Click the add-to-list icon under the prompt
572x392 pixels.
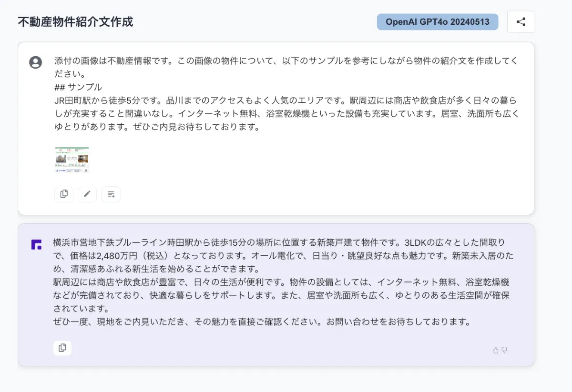(111, 194)
